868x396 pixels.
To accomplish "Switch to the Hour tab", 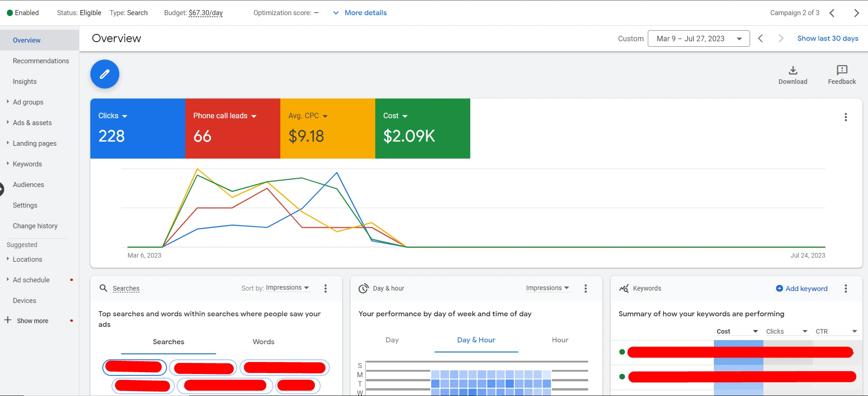I will point(560,340).
